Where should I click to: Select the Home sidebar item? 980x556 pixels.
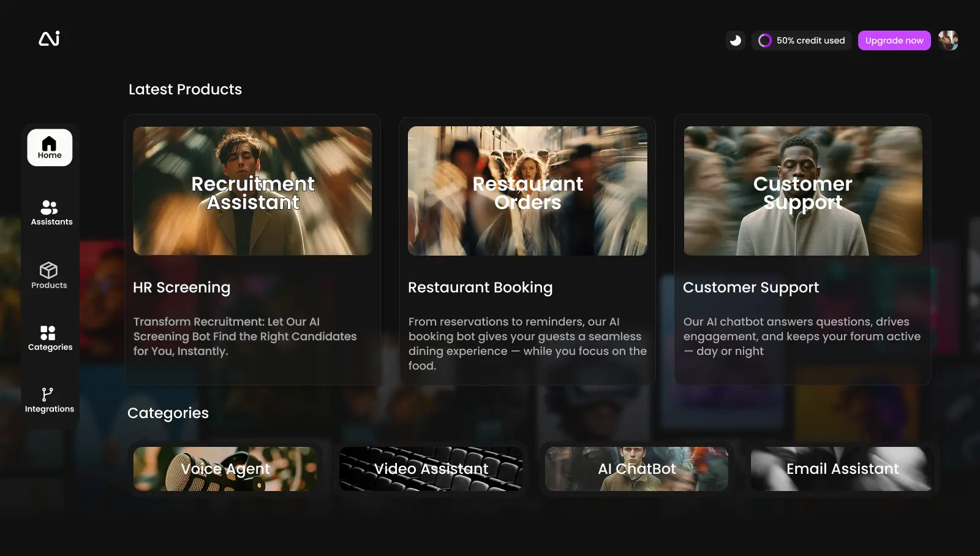50,148
